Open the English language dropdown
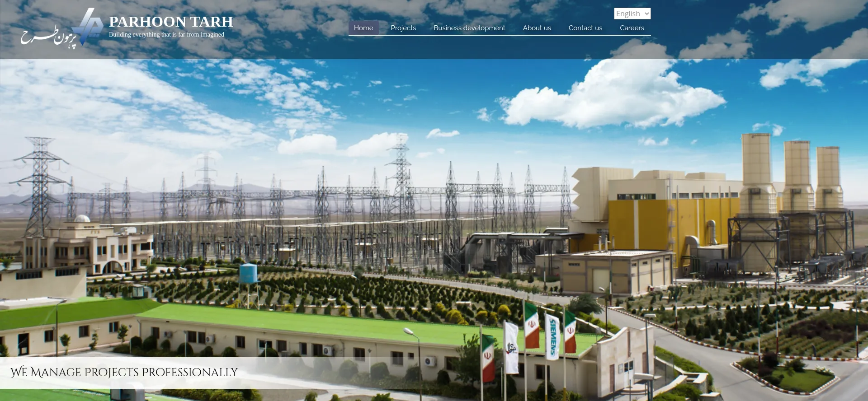This screenshot has width=868, height=401. coord(631,14)
